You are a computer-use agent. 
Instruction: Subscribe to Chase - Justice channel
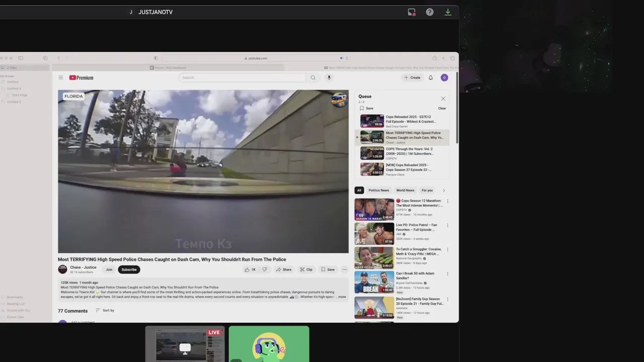click(129, 269)
